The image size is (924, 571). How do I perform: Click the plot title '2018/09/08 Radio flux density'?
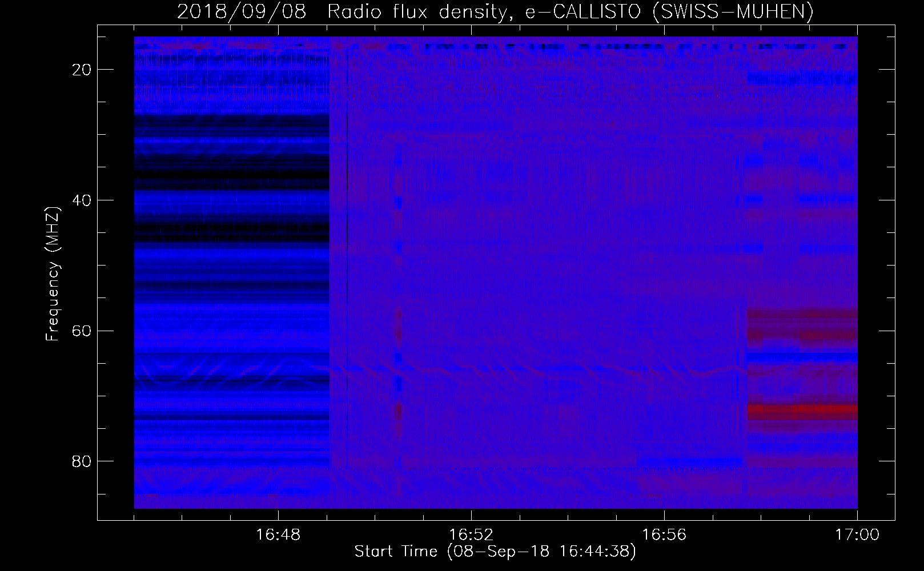(342, 12)
